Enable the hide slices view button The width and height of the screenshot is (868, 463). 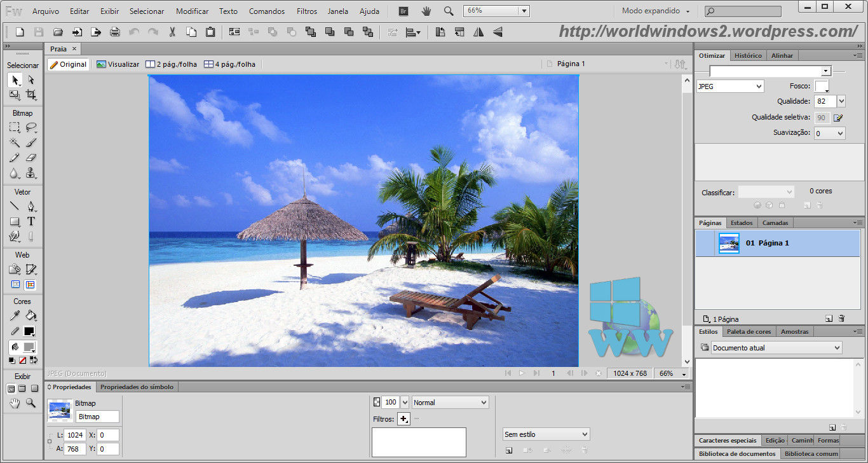coord(15,285)
